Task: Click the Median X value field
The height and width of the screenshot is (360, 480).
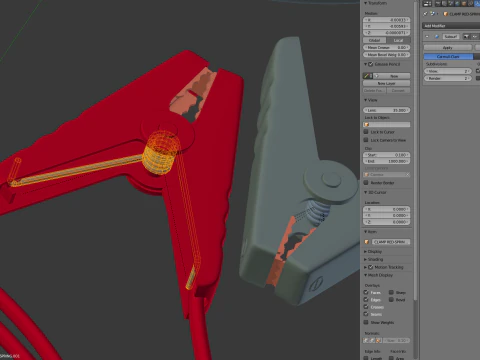Action: pos(387,20)
